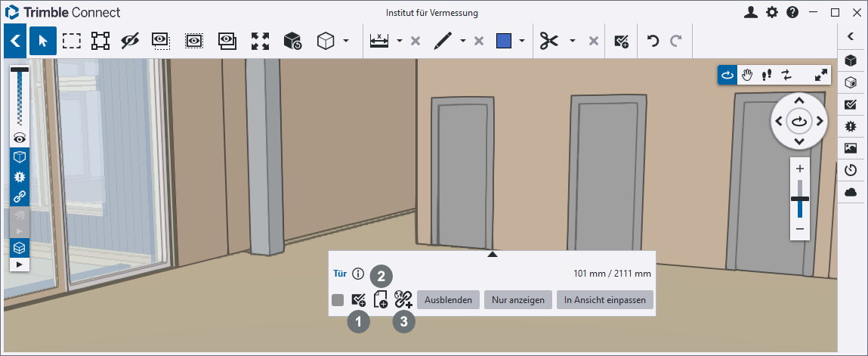This screenshot has width=868, height=356.
Task: Select the pencil markup tool
Action: coord(443,41)
